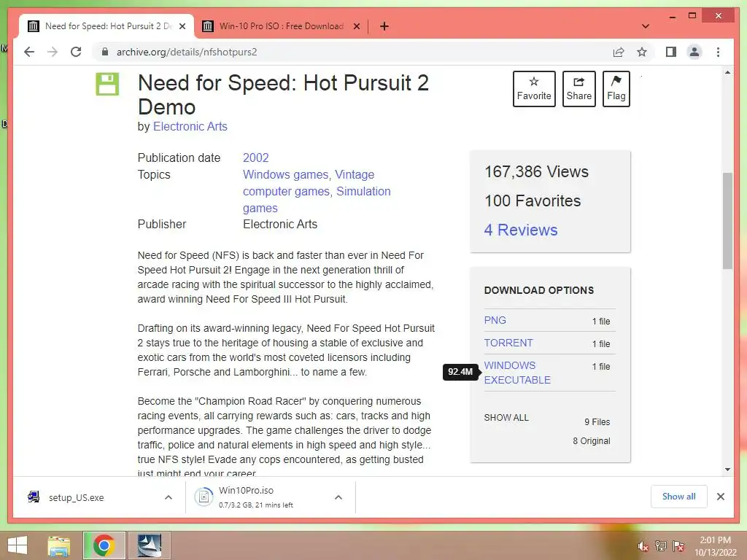
Task: Bookmark this page with star icon
Action: coord(642,52)
